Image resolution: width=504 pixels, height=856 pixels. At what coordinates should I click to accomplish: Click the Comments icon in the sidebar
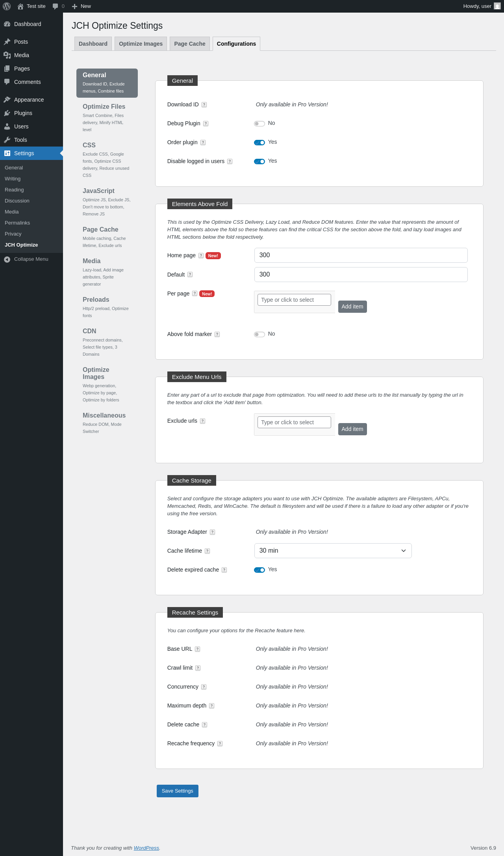[7, 82]
